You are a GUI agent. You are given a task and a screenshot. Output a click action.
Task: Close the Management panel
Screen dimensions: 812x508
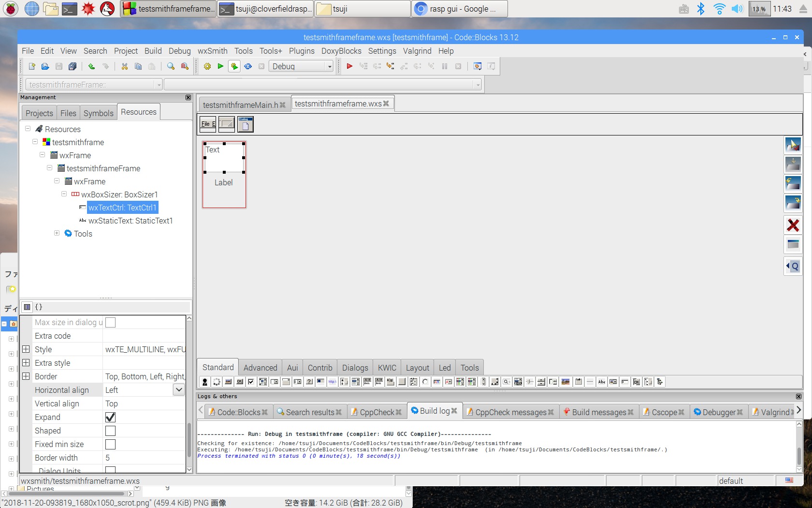[188, 97]
